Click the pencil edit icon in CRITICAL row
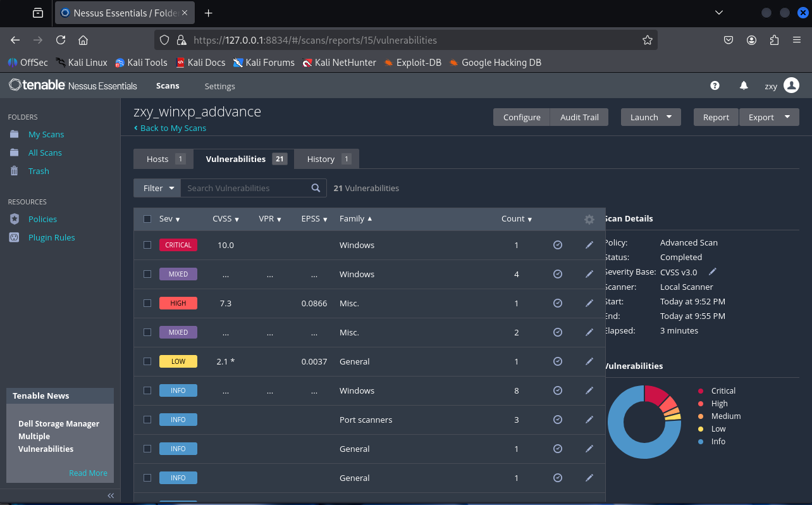The height and width of the screenshot is (505, 812). tap(589, 245)
